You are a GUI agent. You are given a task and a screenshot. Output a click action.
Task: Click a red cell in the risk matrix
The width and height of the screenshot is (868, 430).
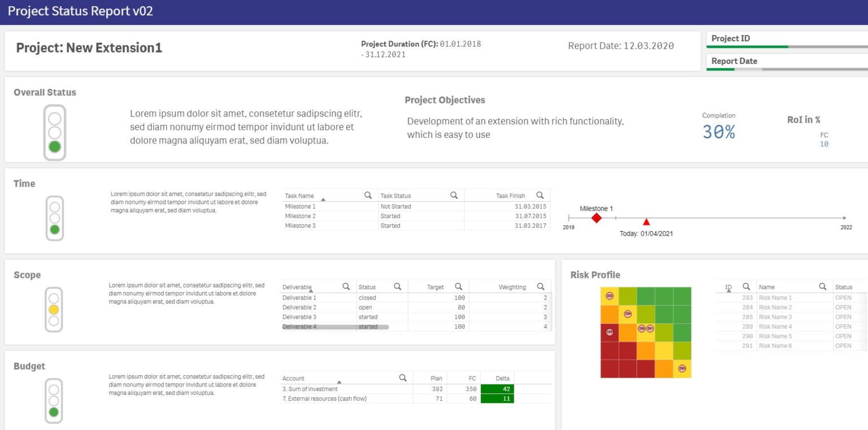pyautogui.click(x=610, y=367)
